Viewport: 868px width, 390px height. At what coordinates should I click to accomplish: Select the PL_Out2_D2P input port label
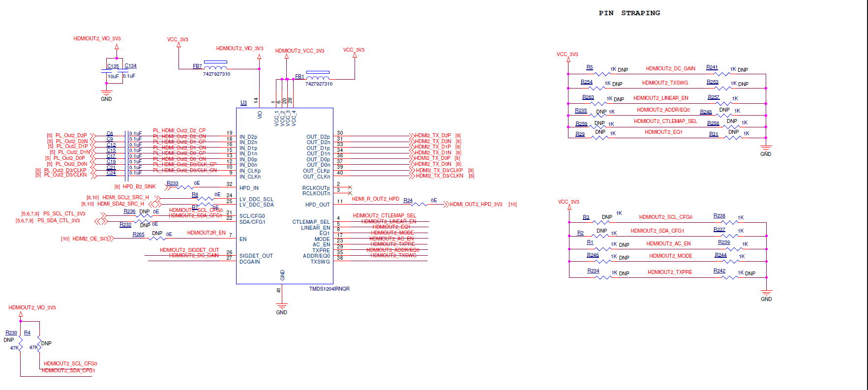tap(71, 135)
